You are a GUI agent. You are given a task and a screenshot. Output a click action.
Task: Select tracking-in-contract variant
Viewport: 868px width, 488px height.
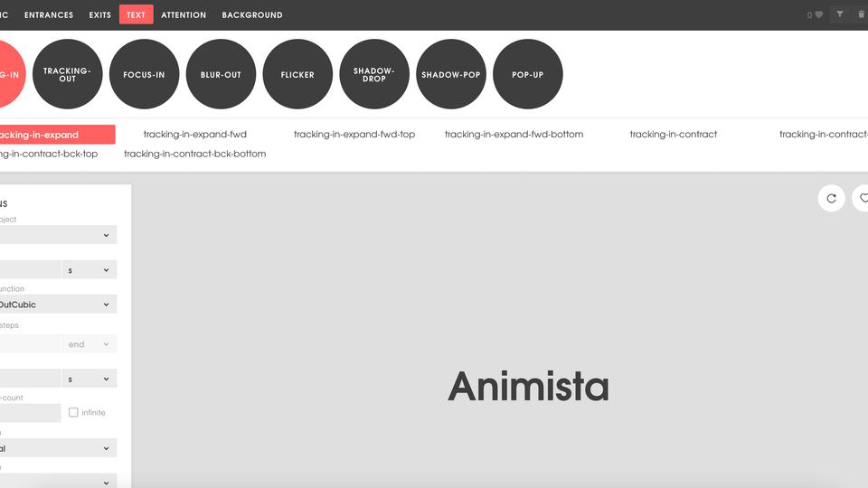[x=673, y=135]
